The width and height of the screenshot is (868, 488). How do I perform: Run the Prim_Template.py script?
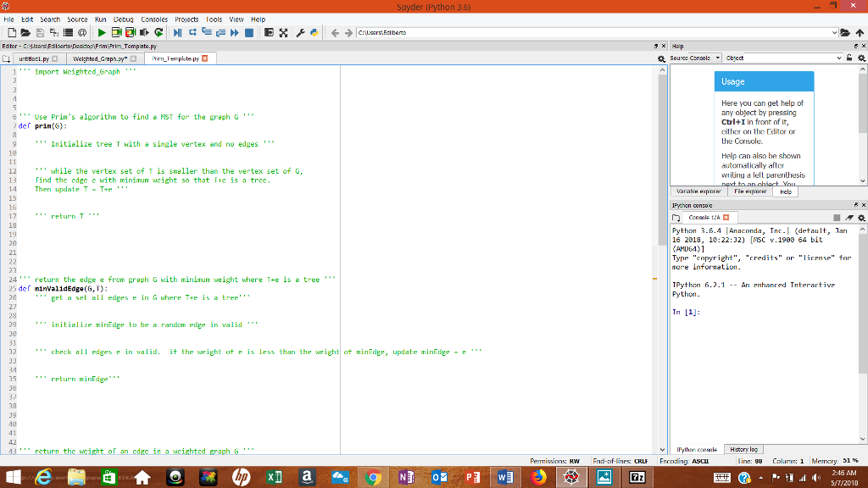(102, 32)
